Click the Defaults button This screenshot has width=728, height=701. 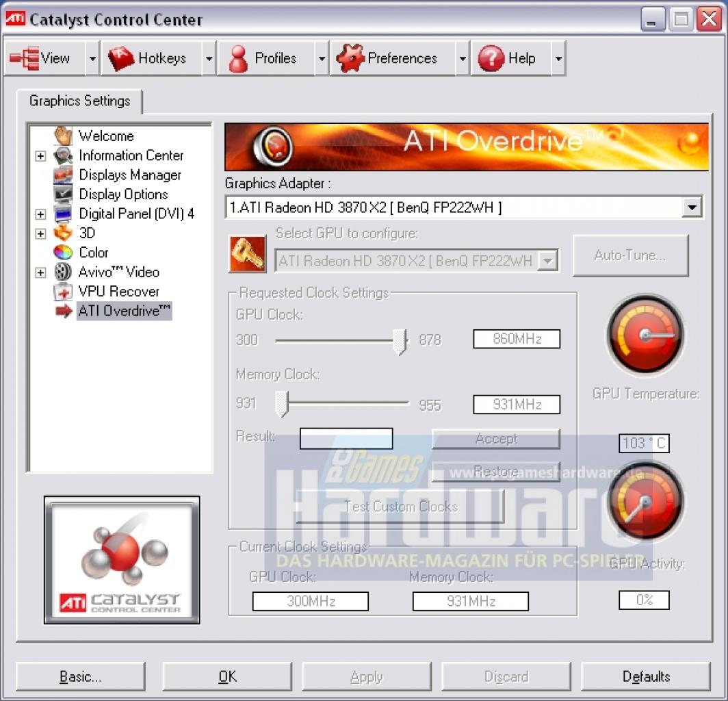646,676
